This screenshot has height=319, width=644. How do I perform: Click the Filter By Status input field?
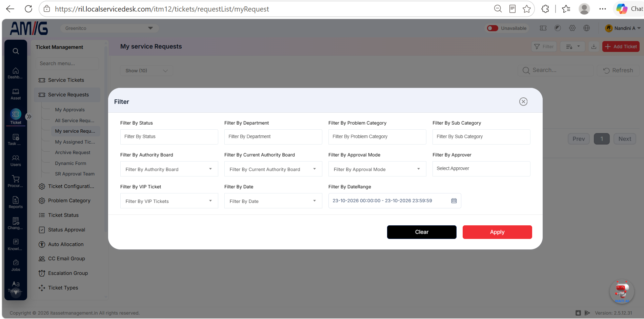[169, 137]
